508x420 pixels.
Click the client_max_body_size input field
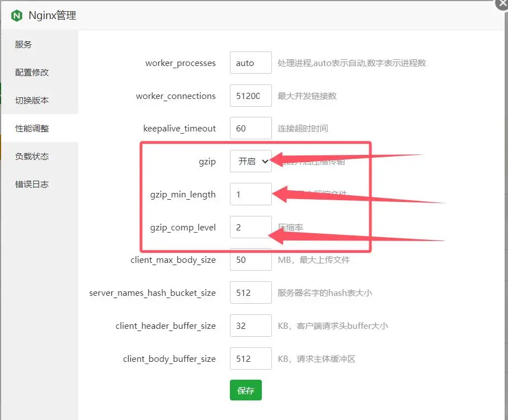click(251, 259)
